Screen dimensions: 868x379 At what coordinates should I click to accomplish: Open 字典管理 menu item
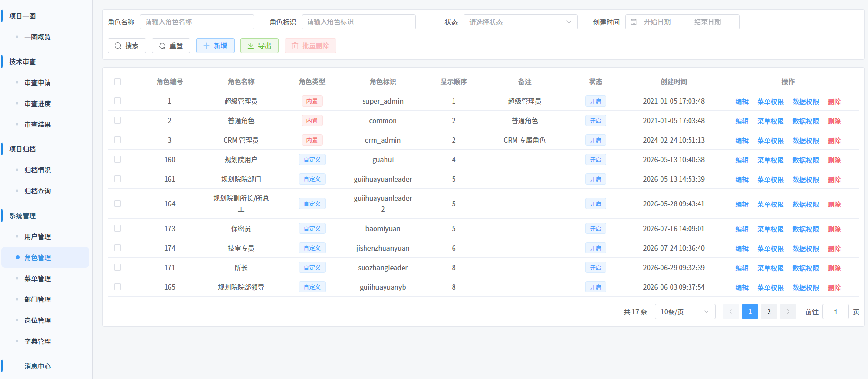tap(38, 341)
